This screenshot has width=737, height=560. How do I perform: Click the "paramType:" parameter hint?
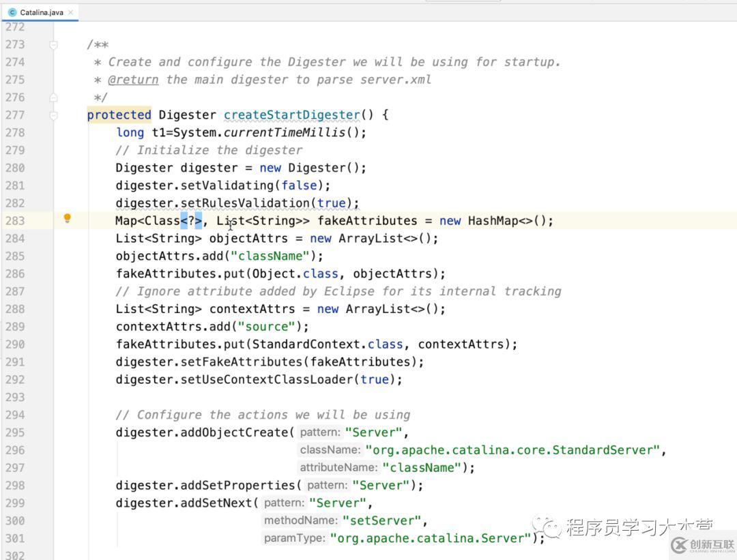click(294, 538)
